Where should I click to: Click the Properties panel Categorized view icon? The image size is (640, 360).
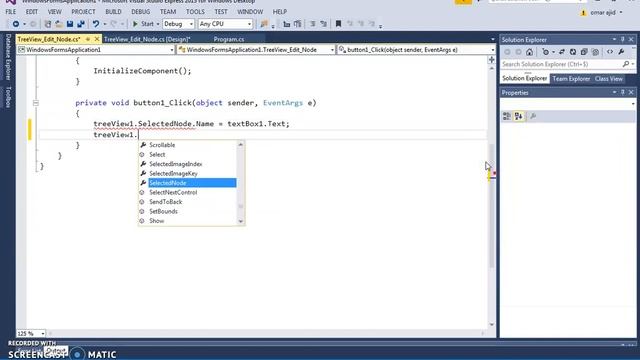click(x=507, y=116)
